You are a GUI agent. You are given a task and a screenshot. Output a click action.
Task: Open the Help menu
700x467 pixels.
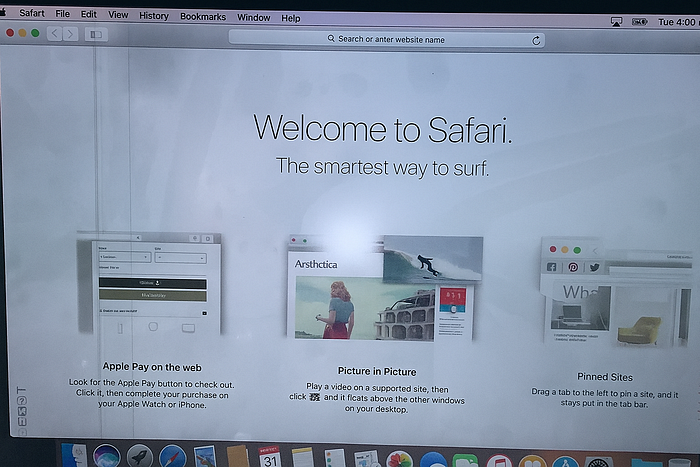click(x=291, y=18)
